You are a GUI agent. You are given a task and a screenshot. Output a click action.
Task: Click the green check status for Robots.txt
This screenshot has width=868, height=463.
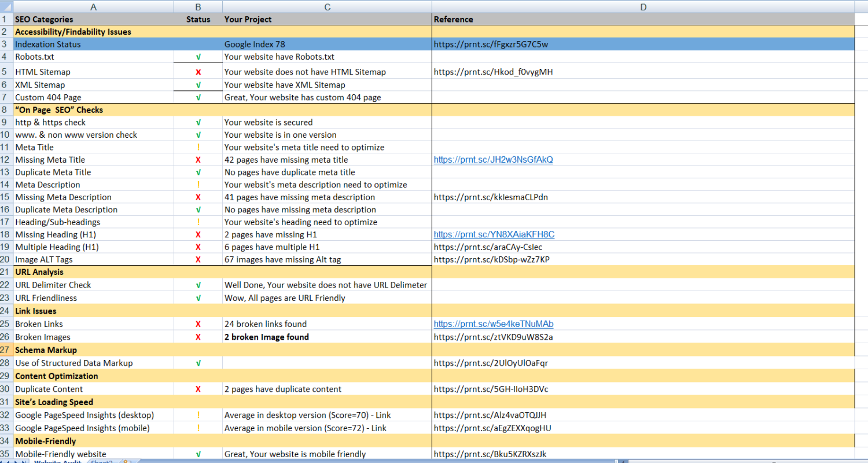[x=198, y=57]
